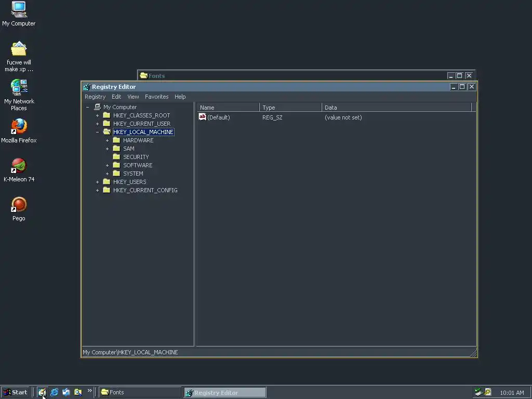Screen dimensions: 532x399
Task: Click the HKEY_CURRENT_USER folder icon
Action: click(x=107, y=124)
